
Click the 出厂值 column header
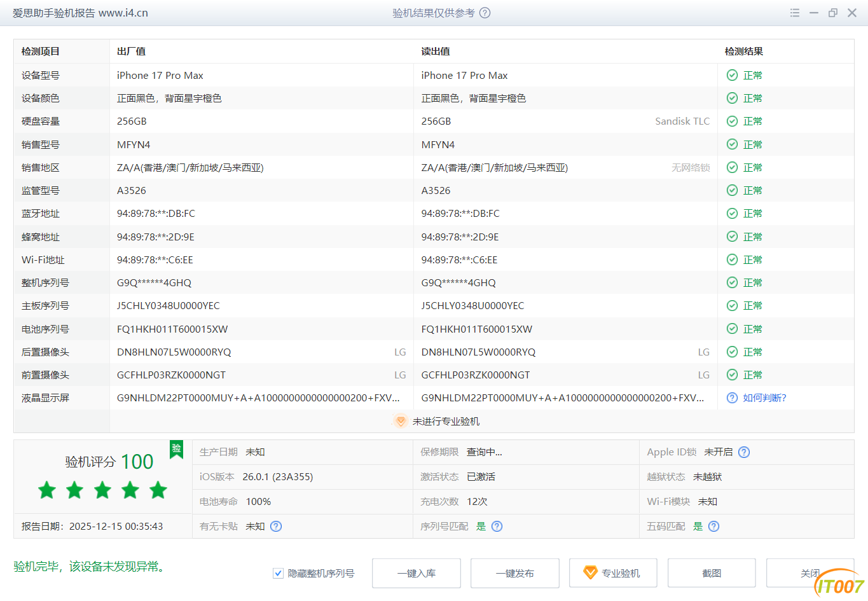point(132,52)
